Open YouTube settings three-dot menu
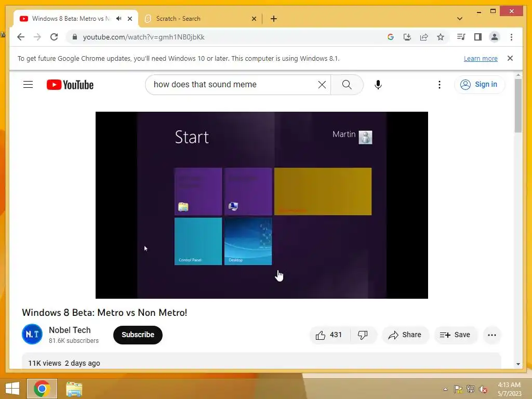The height and width of the screenshot is (399, 532). click(440, 85)
